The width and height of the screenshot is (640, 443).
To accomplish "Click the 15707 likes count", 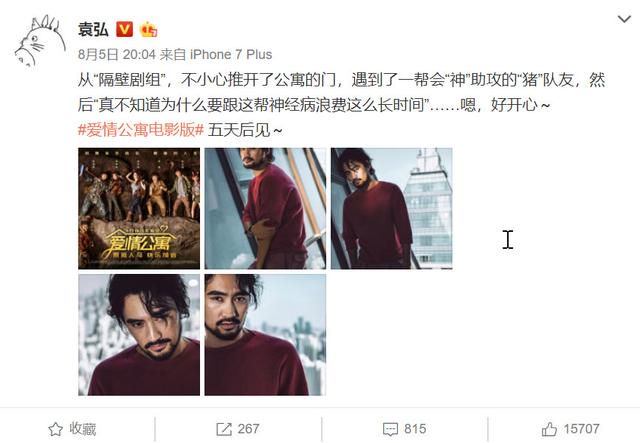I will (581, 429).
